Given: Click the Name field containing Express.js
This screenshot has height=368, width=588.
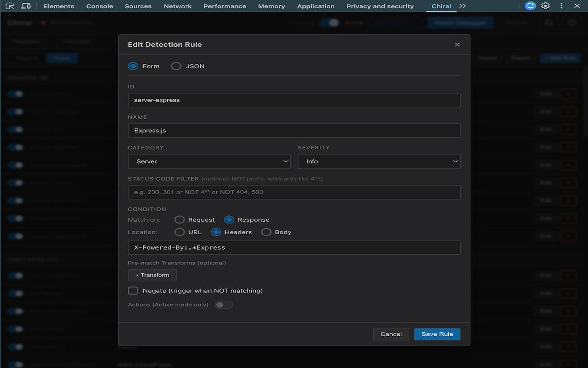Looking at the screenshot, I should point(294,131).
